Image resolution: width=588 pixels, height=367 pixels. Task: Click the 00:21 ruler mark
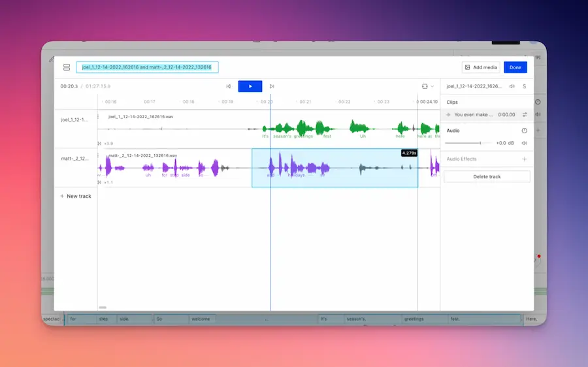click(x=305, y=102)
